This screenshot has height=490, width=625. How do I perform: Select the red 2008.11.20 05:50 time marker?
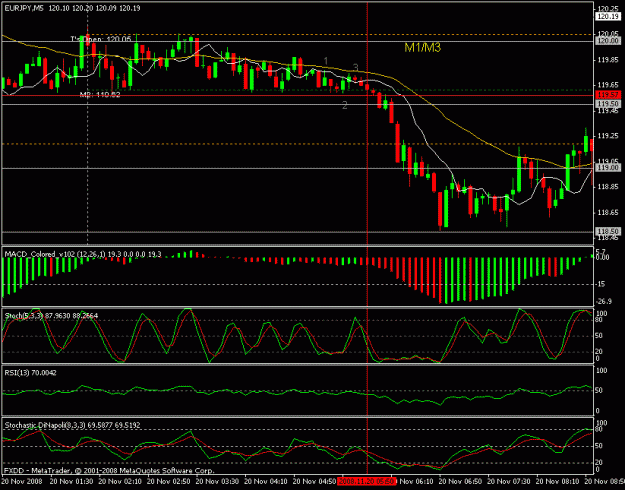click(367, 481)
